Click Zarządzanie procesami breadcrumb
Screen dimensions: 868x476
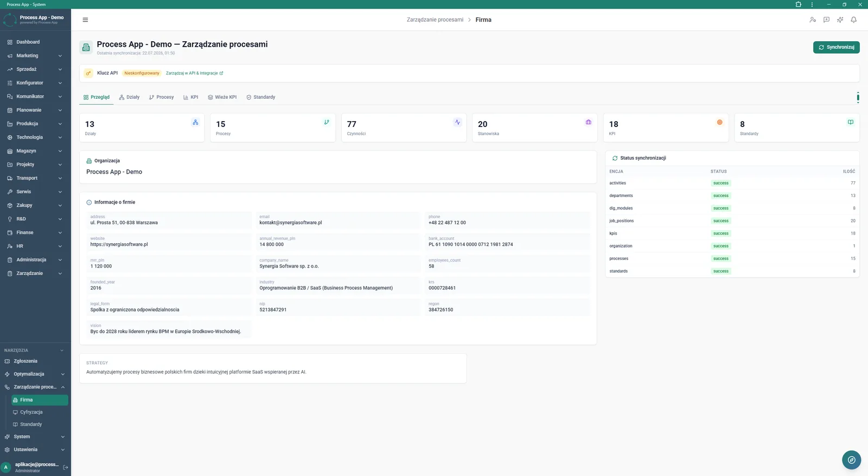(435, 20)
